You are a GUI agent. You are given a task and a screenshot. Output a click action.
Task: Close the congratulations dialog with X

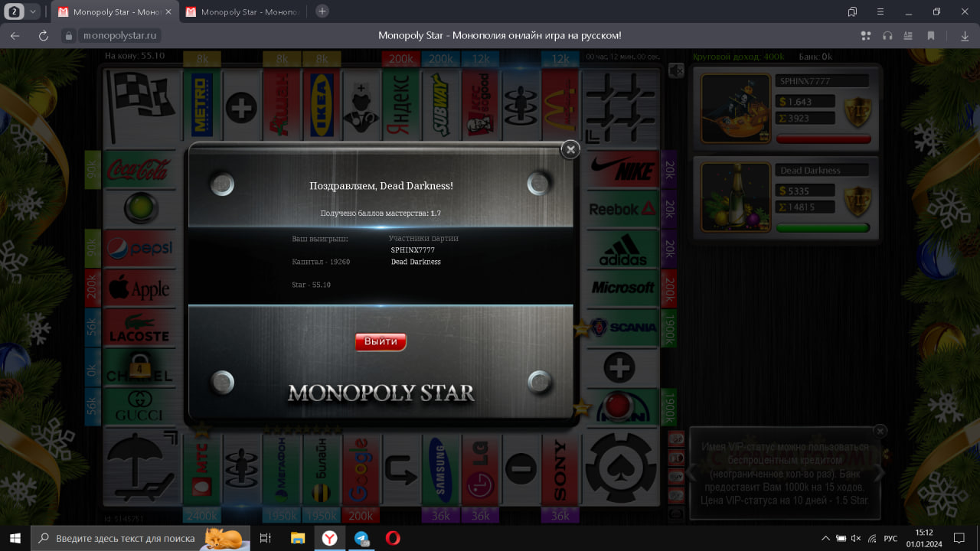tap(570, 150)
